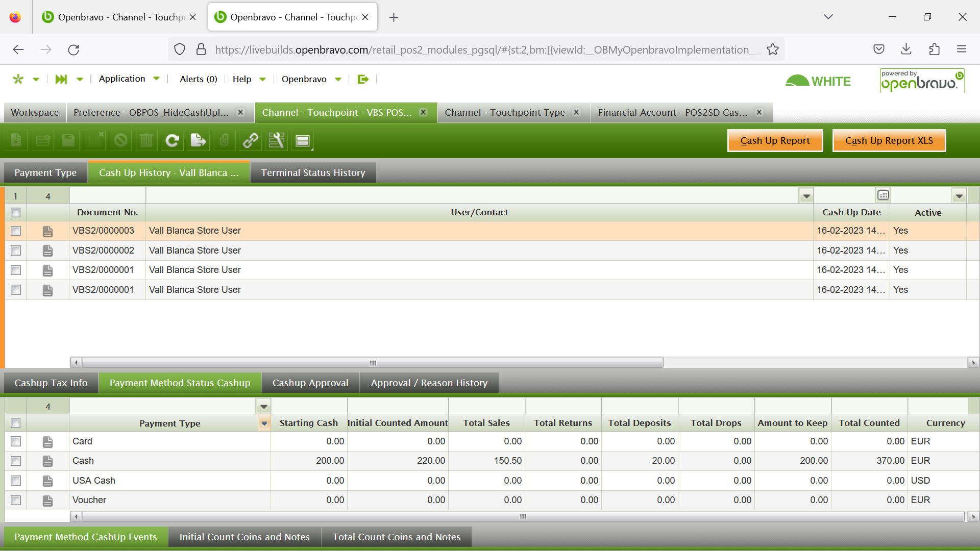Image resolution: width=980 pixels, height=551 pixels.
Task: Open Cash payment row form icon
Action: [x=47, y=461]
